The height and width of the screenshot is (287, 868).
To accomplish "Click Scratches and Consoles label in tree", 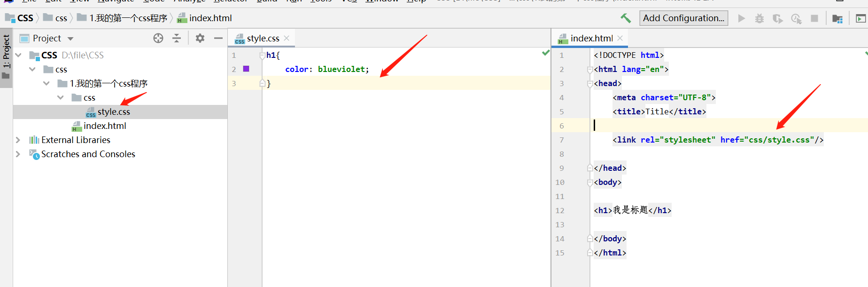I will 88,154.
